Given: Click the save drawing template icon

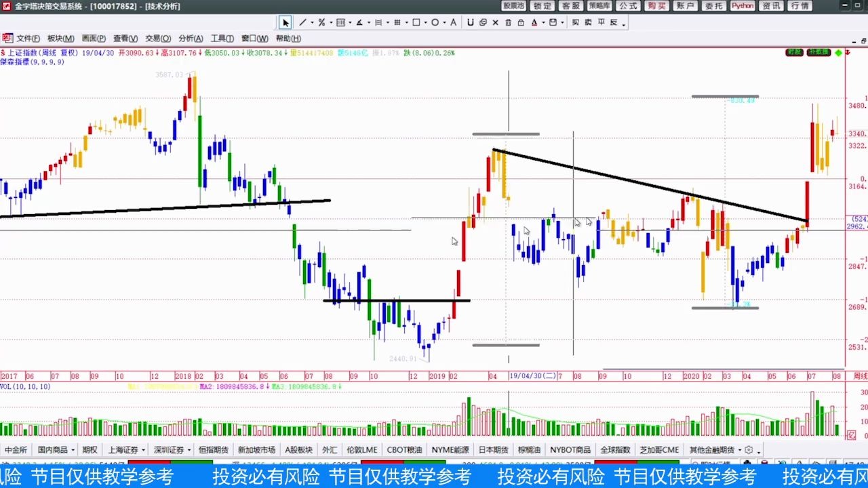Looking at the screenshot, I should coord(553,22).
